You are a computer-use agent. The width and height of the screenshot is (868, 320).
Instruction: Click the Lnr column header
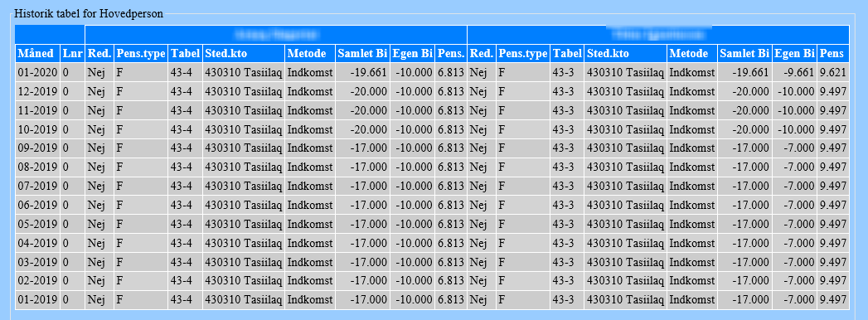(72, 54)
